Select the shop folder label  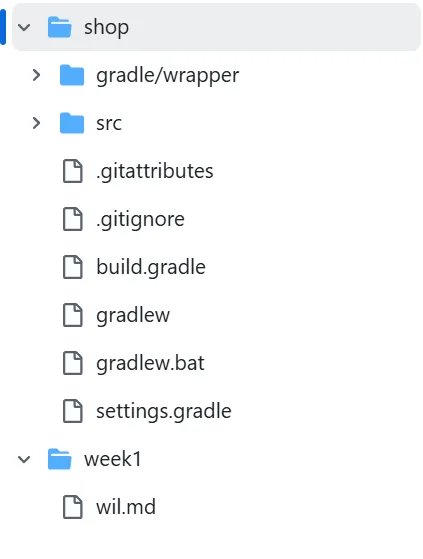coord(106,28)
